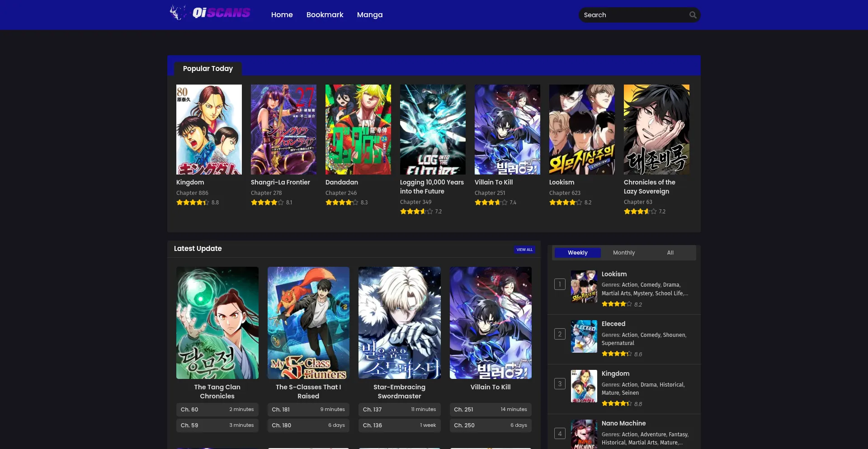Open the Home menu item

click(282, 15)
